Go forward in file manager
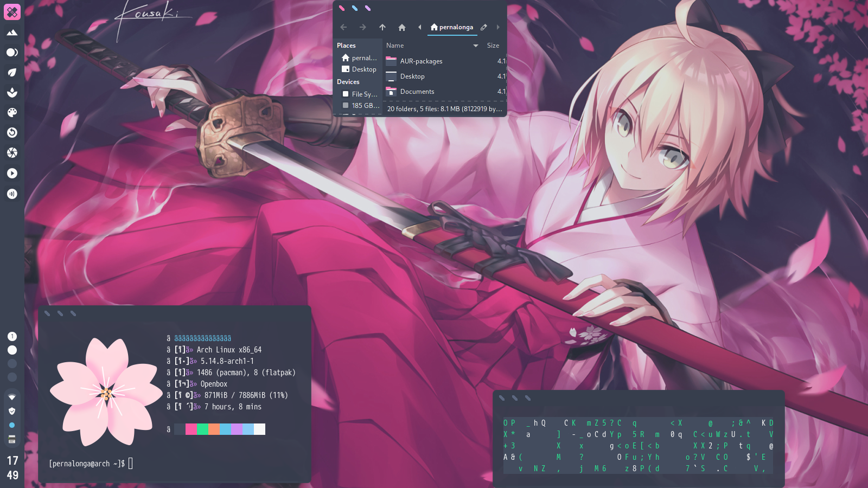The width and height of the screenshot is (868, 488). click(x=362, y=27)
